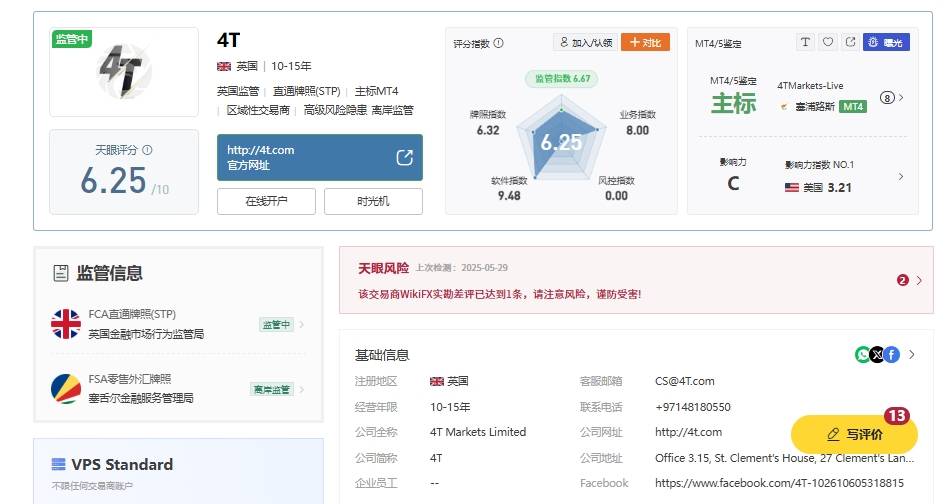Click the 业务指数 8.00 value
952x504 pixels.
pos(638,131)
